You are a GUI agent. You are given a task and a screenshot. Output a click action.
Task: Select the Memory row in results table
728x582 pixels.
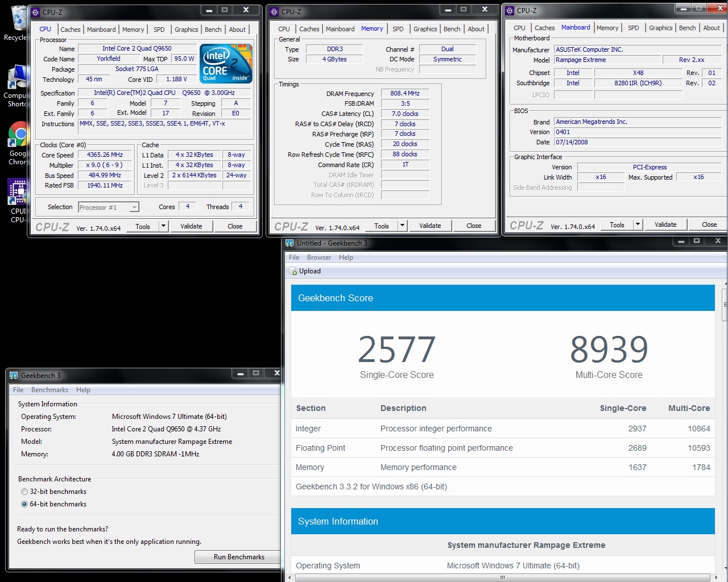(x=503, y=467)
